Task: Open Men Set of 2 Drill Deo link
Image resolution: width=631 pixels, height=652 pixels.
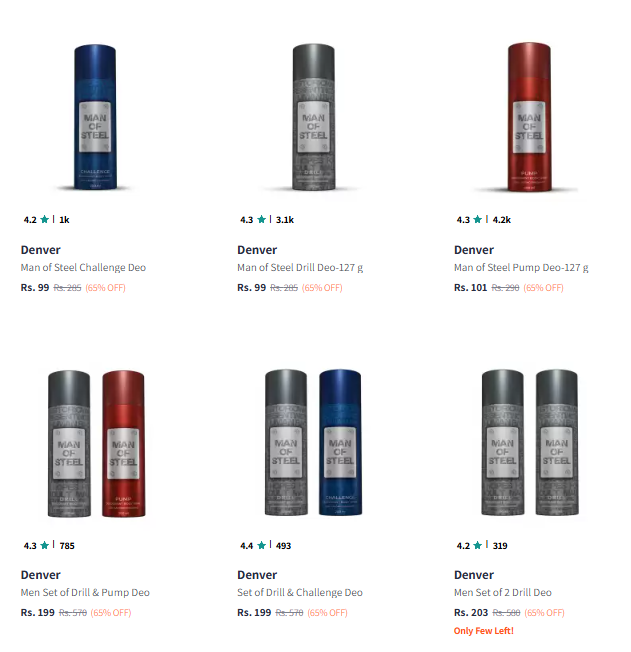Action: click(x=502, y=593)
